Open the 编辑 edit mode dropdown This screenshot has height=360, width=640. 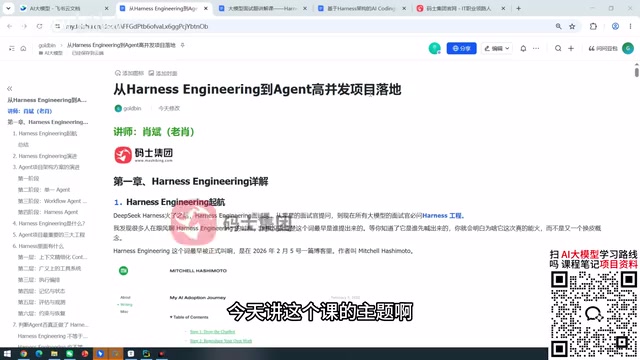[x=496, y=48]
